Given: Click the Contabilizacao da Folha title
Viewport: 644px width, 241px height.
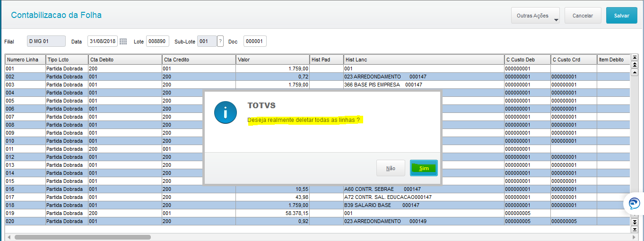Looking at the screenshot, I should (x=56, y=15).
